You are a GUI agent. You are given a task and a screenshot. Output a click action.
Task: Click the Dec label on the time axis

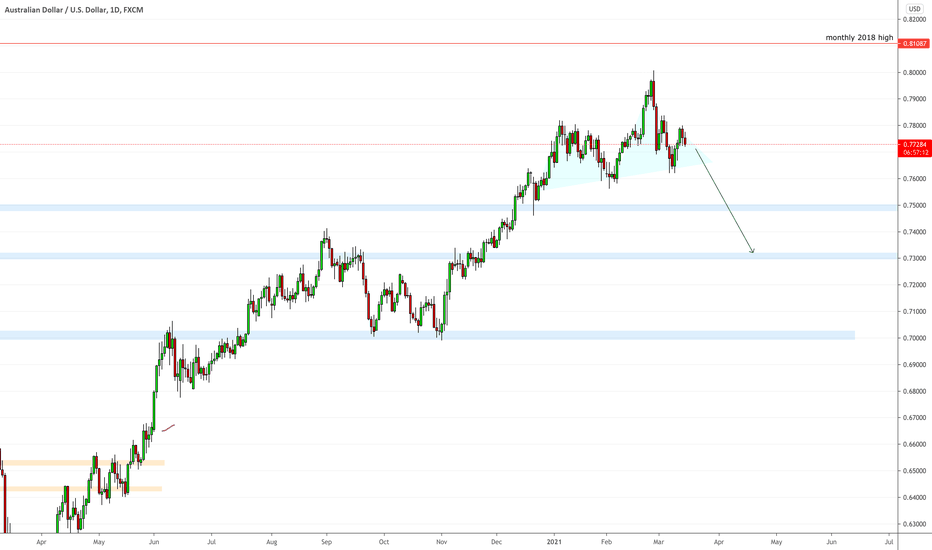pyautogui.click(x=497, y=542)
